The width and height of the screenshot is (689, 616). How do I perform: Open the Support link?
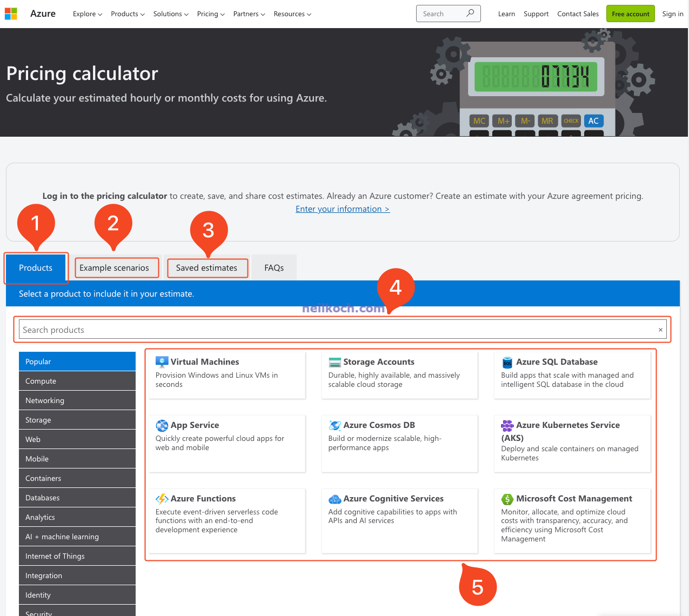pyautogui.click(x=536, y=14)
